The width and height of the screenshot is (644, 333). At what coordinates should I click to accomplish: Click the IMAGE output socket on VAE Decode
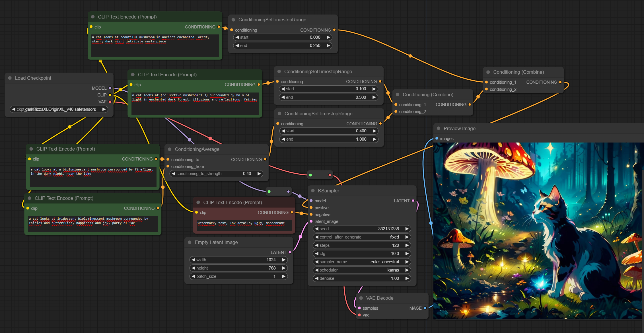(425, 308)
